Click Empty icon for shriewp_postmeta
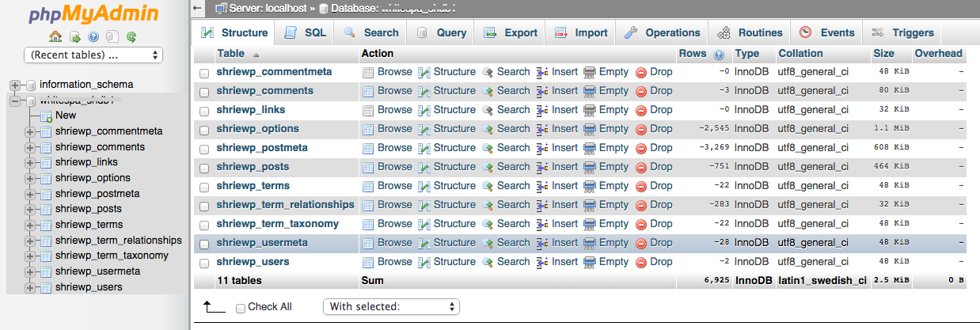Viewport: 980px width, 330px height. point(590,148)
